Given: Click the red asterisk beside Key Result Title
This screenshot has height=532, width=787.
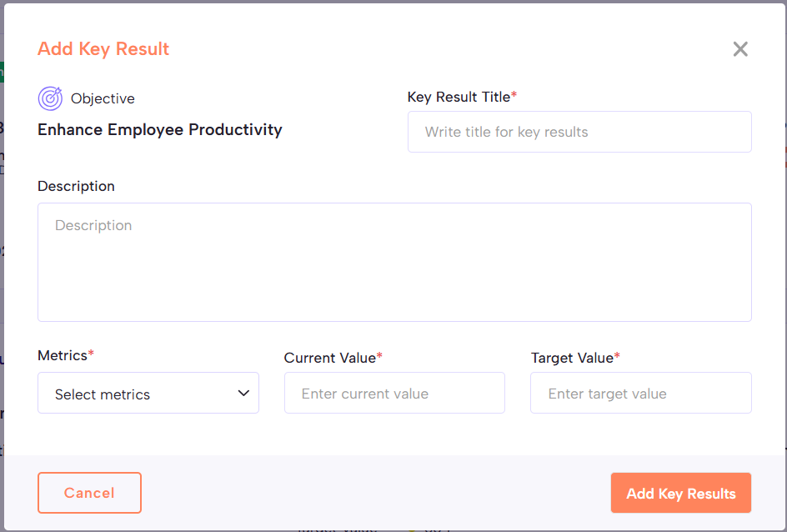Looking at the screenshot, I should coord(514,94).
